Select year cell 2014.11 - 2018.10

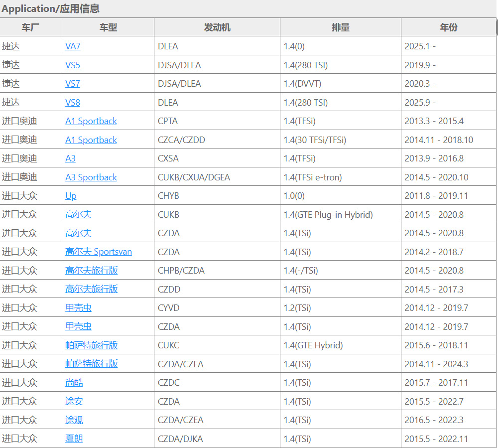(x=449, y=140)
